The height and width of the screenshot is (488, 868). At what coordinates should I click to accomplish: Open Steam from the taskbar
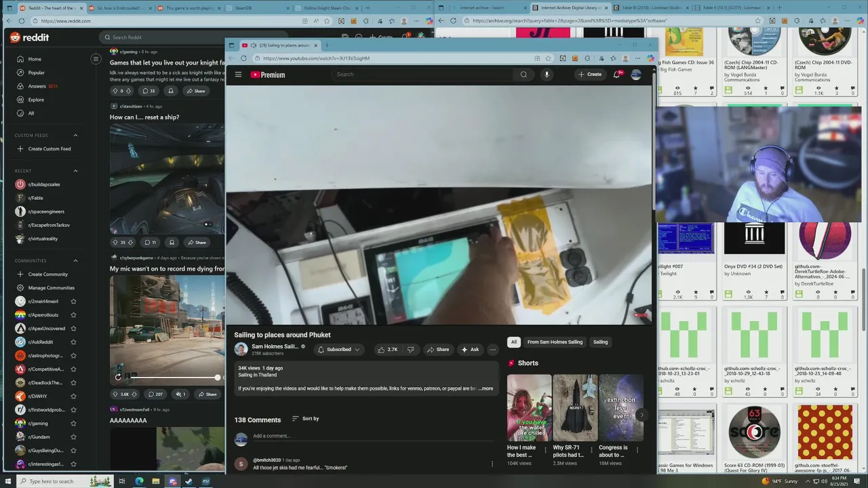[x=189, y=481]
